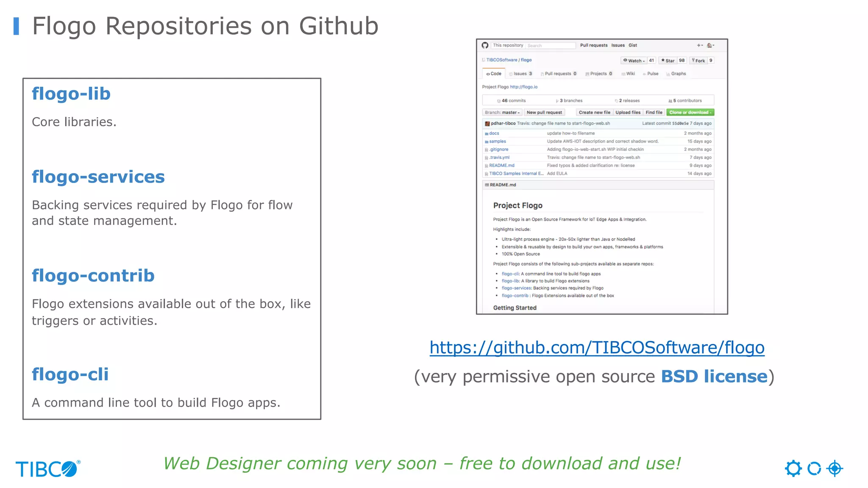Switch to the Graphs tab
868x488 pixels.
click(676, 74)
